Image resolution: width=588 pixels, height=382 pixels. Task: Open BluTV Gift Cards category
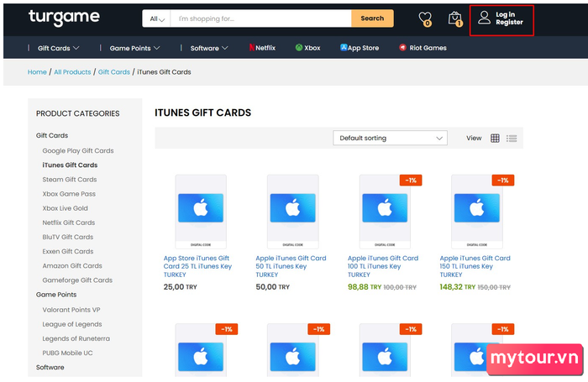point(68,237)
